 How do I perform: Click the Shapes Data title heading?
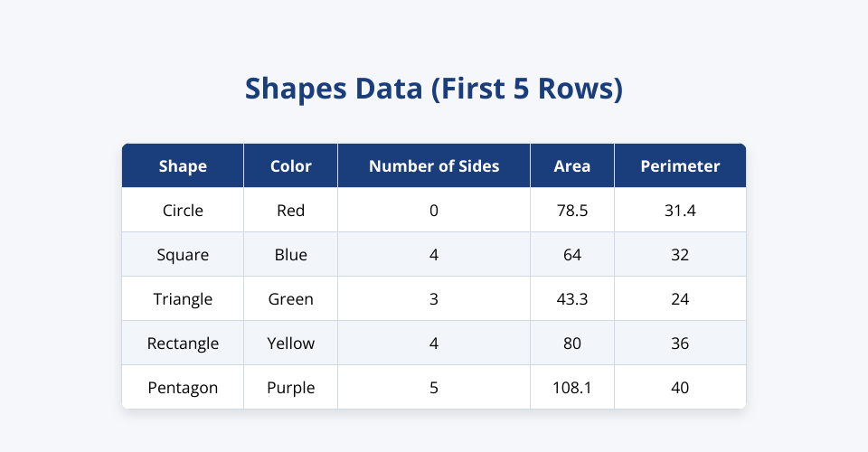click(434, 89)
